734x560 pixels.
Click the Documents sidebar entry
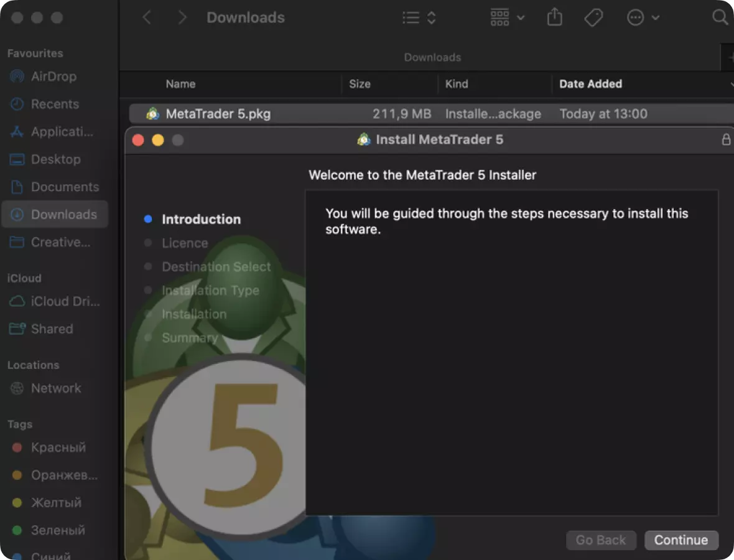65,187
